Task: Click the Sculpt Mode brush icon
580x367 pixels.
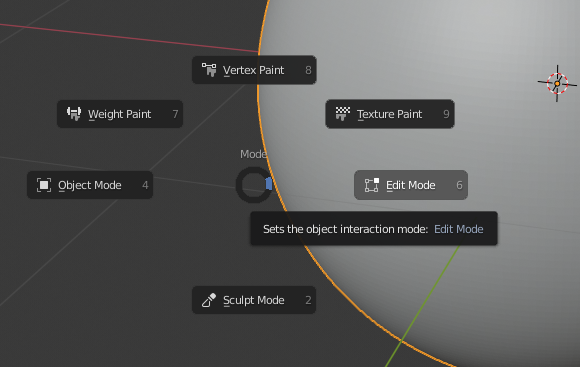Action: click(209, 300)
